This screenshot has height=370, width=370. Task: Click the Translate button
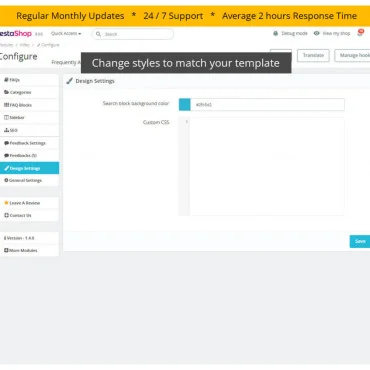(313, 55)
